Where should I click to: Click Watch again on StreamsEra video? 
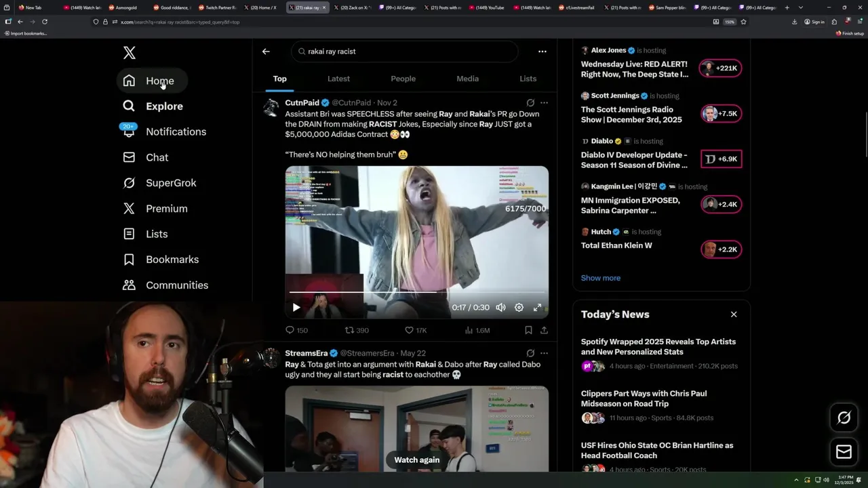[417, 460]
